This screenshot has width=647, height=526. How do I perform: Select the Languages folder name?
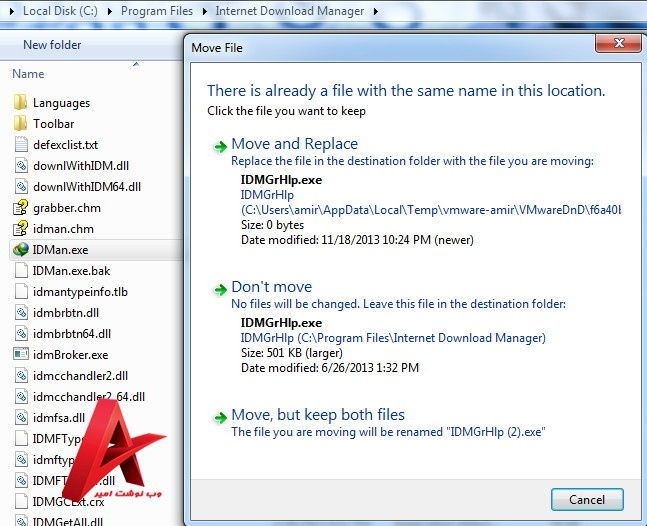click(61, 103)
